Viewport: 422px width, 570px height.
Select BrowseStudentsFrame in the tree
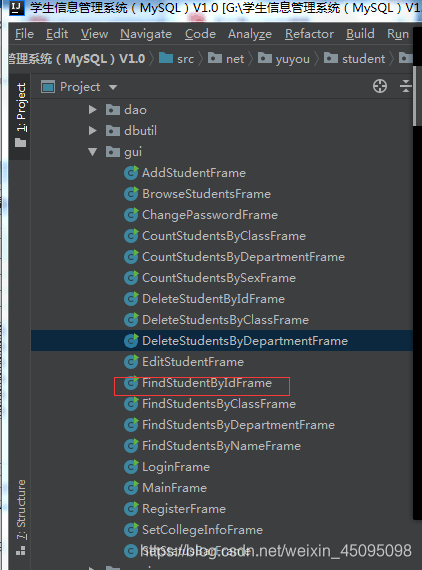coord(206,194)
